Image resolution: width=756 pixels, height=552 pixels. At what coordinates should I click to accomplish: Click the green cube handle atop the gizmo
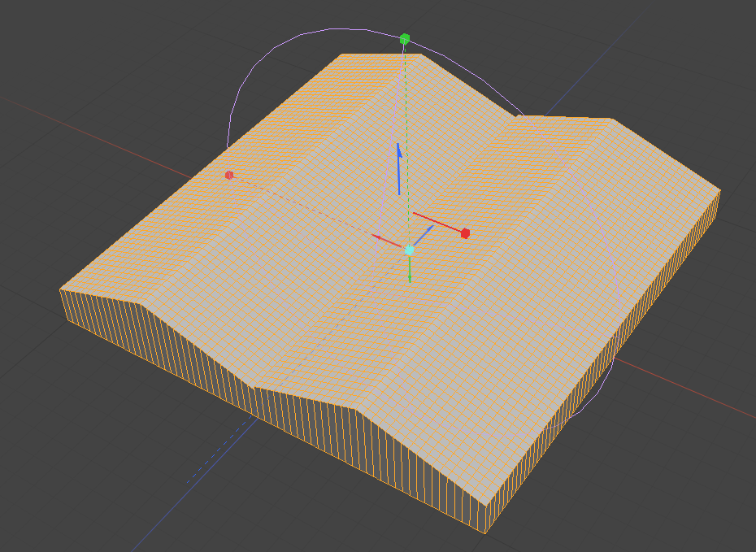(x=405, y=39)
